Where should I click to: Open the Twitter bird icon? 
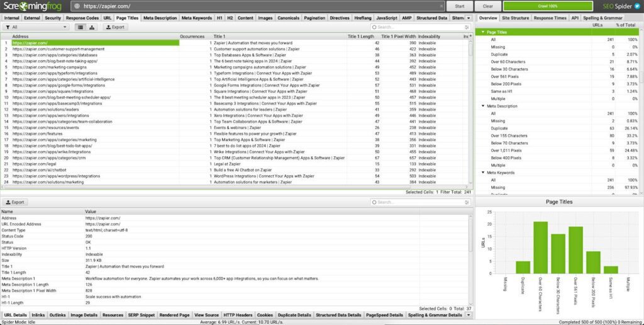pos(638,6)
